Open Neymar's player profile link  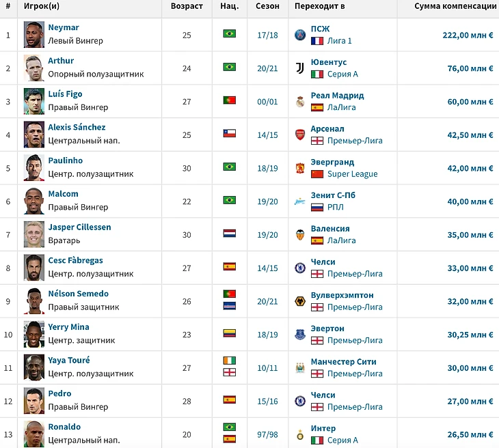tap(64, 28)
